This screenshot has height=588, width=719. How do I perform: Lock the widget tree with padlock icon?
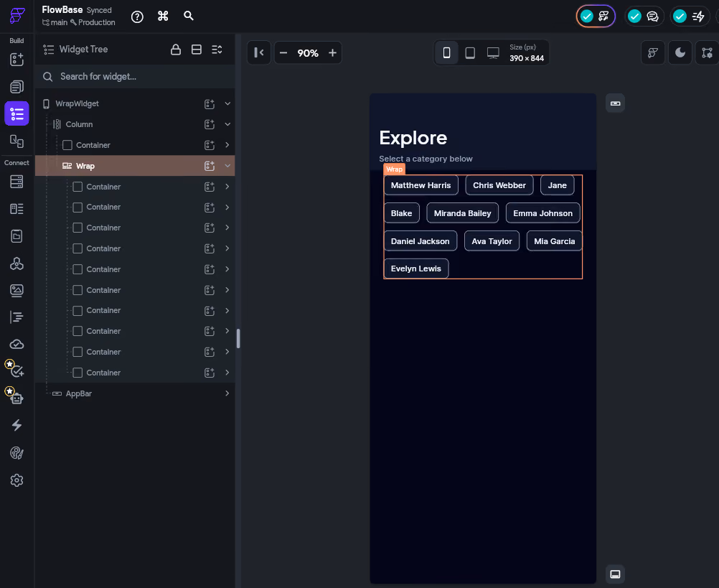tap(176, 50)
